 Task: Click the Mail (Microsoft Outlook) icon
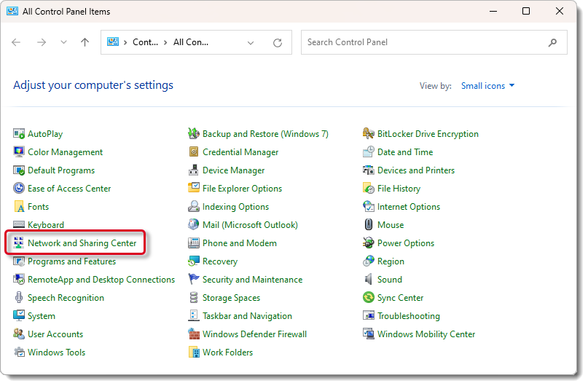coord(194,224)
